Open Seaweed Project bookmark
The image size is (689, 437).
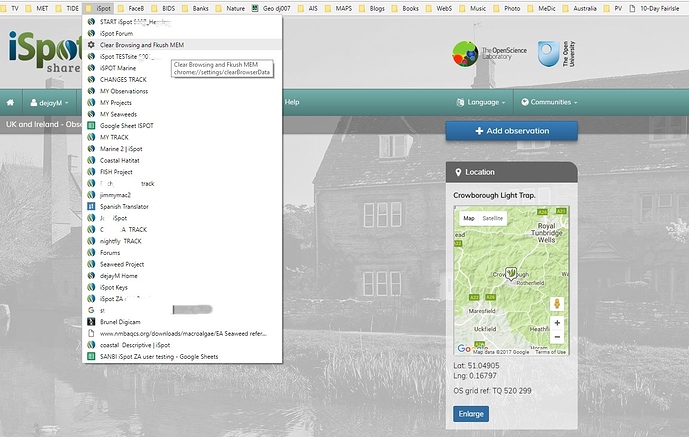[x=182, y=264]
